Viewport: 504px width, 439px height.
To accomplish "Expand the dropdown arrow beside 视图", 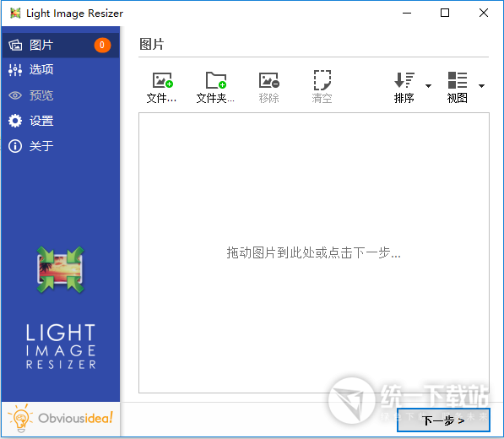I will 481,86.
